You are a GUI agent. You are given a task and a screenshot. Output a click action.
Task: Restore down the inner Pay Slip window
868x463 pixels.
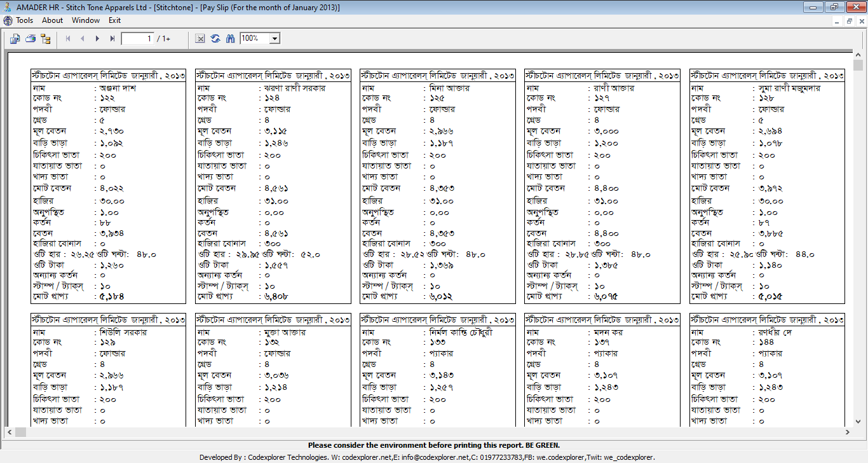849,21
